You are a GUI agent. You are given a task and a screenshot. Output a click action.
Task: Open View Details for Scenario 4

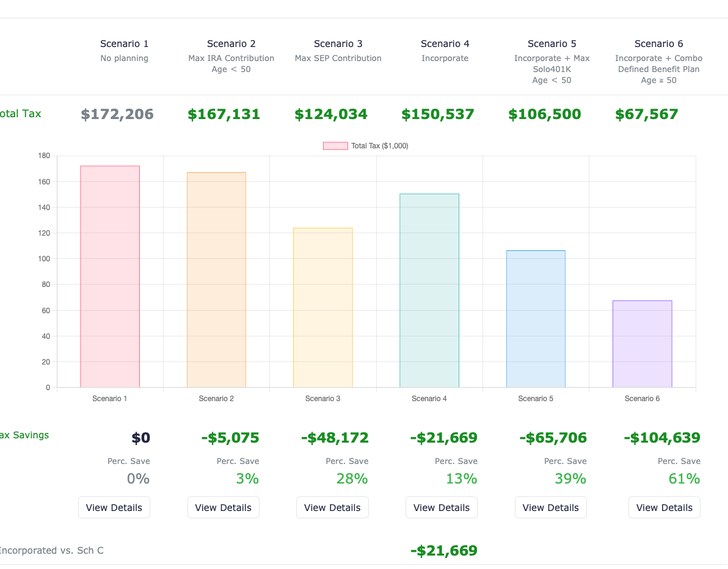point(442,507)
